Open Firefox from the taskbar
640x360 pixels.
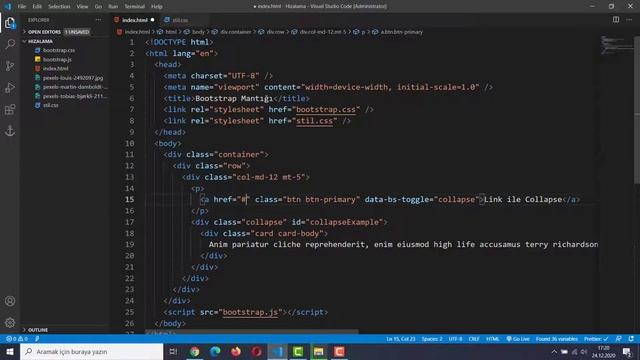click(236, 351)
